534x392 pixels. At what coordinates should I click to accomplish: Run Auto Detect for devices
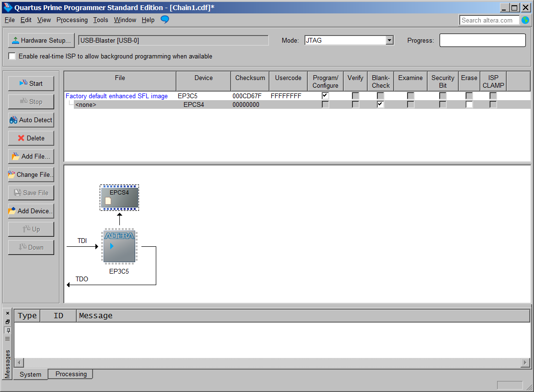[31, 120]
